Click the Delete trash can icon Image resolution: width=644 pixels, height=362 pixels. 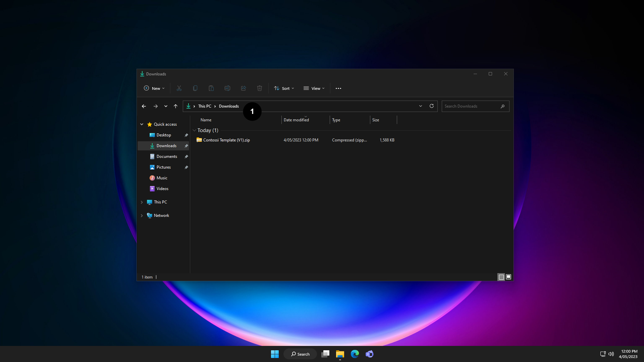coord(260,88)
